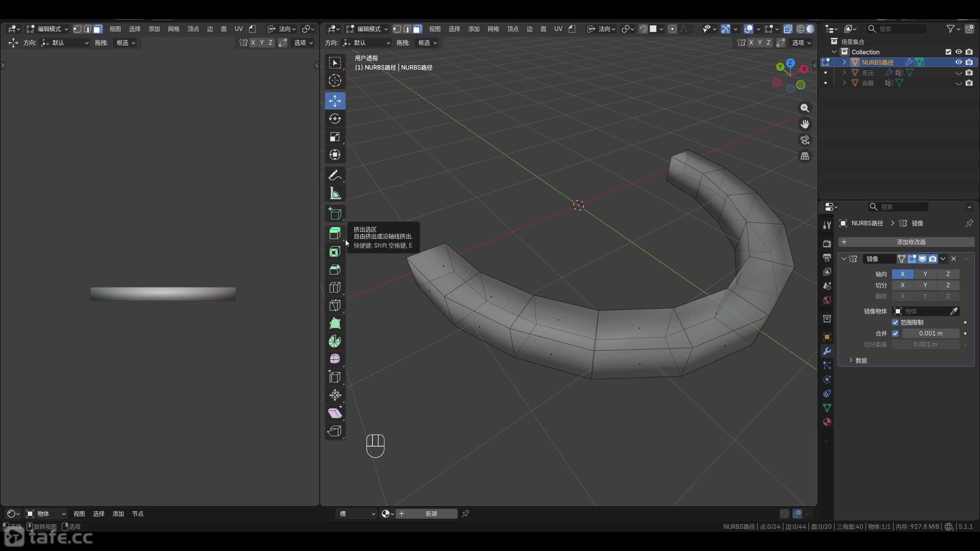Select the Knife tool
This screenshot has height=551, width=980.
coord(335,305)
